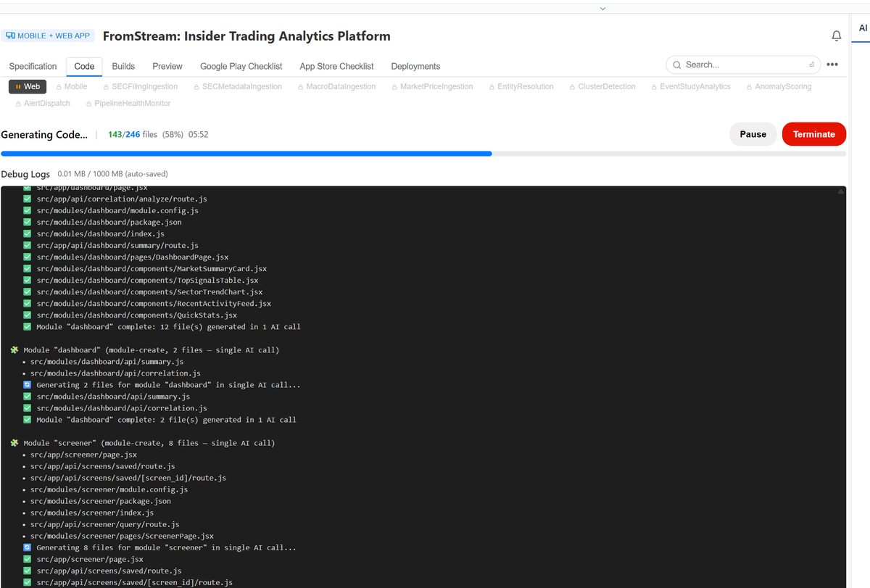Image resolution: width=870 pixels, height=588 pixels.
Task: Select the Code tab
Action: (x=84, y=66)
